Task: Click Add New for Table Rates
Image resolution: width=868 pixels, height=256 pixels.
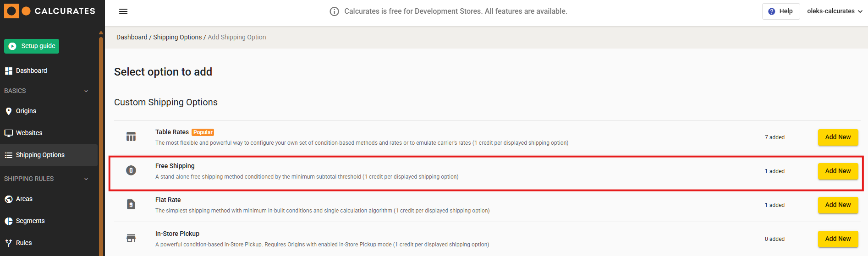Action: pos(838,137)
